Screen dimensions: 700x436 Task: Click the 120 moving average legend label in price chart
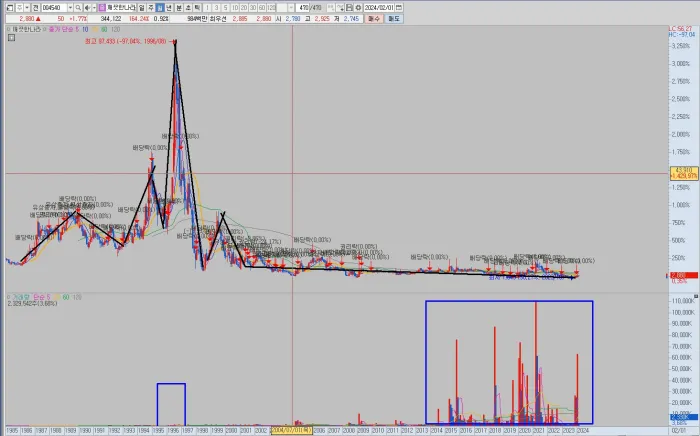[115, 29]
